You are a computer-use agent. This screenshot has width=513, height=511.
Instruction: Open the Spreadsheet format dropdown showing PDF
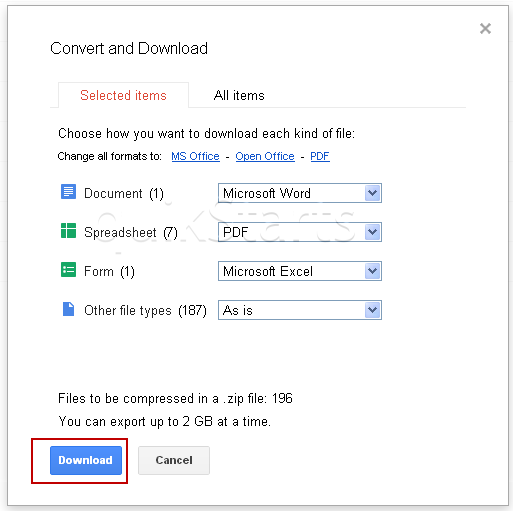pyautogui.click(x=300, y=232)
